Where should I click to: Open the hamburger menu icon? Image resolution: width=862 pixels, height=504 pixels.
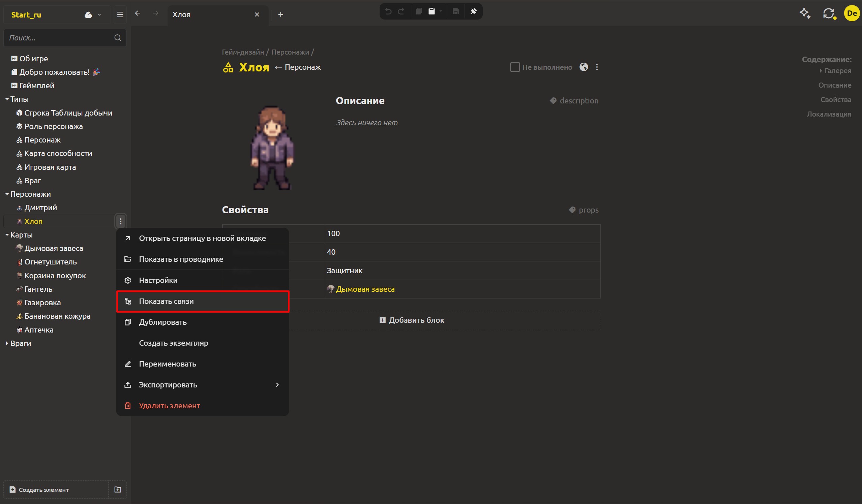click(x=120, y=14)
